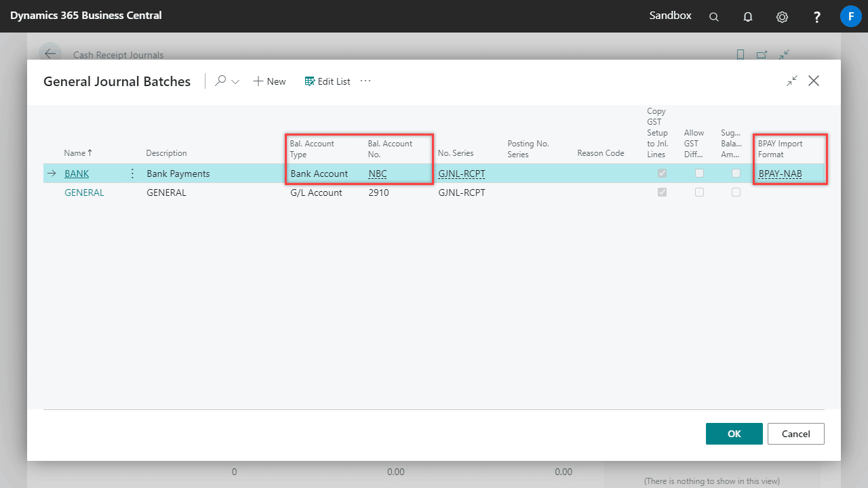Click the search icon in General Journal Batches

pos(220,81)
